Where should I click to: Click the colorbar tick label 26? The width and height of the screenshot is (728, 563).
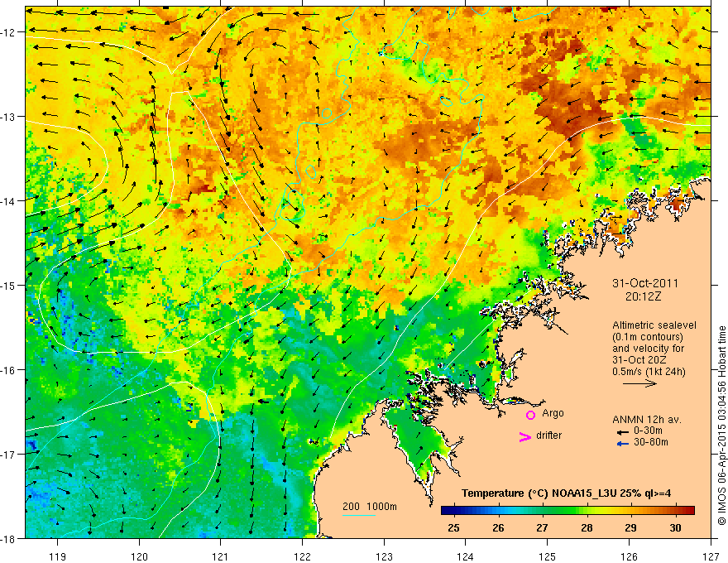pyautogui.click(x=498, y=528)
